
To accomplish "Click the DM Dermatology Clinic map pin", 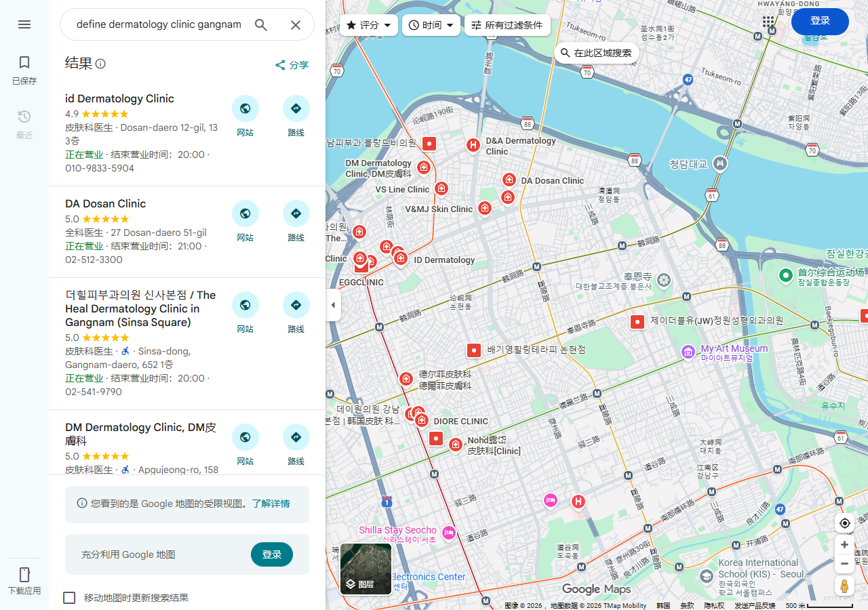I will [x=424, y=167].
